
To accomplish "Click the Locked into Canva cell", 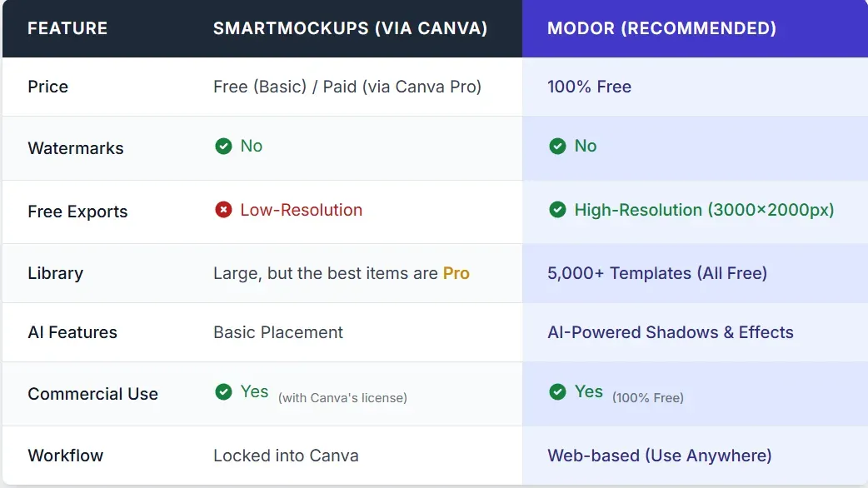I will pyautogui.click(x=286, y=456).
